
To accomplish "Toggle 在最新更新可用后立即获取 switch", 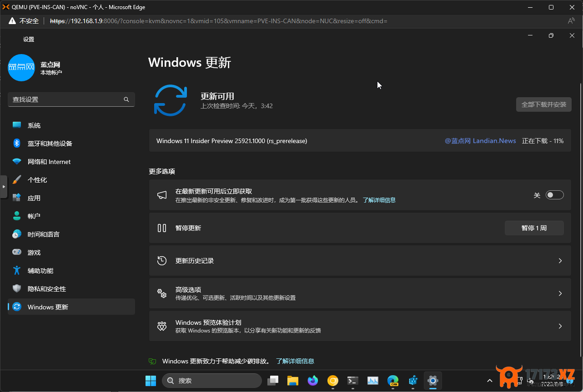I will coord(555,195).
